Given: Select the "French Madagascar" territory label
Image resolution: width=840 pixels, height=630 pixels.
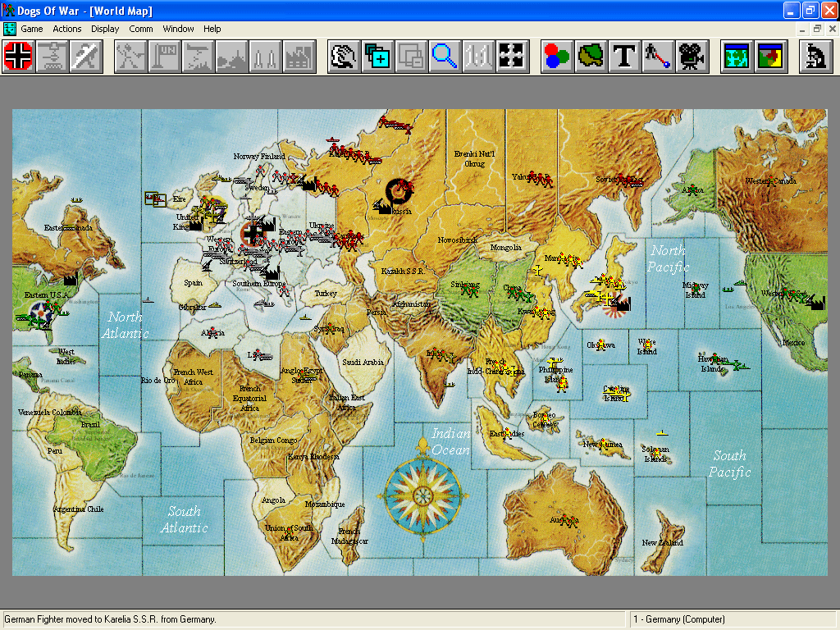Looking at the screenshot, I should (x=349, y=536).
